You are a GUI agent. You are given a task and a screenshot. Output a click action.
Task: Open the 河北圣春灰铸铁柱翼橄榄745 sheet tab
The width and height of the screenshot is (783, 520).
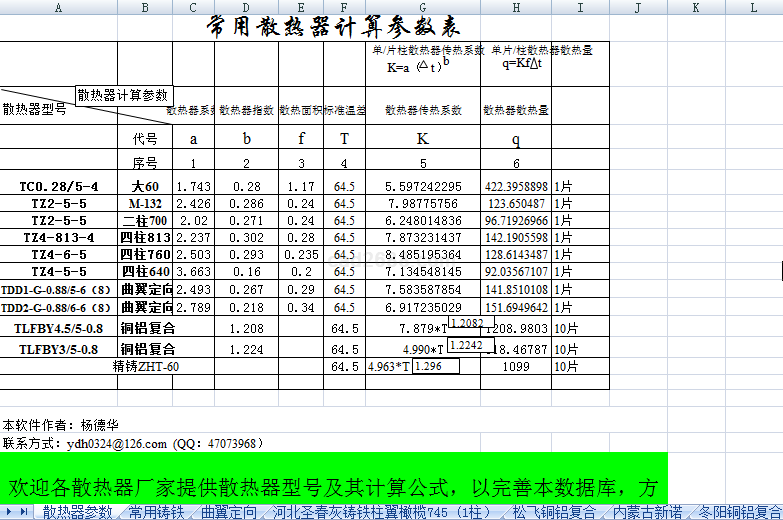(x=382, y=512)
